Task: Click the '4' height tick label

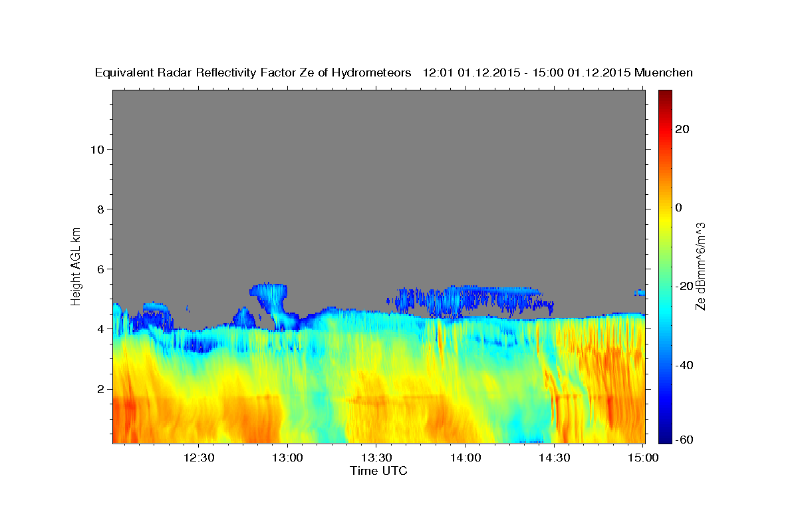Action: (99, 329)
